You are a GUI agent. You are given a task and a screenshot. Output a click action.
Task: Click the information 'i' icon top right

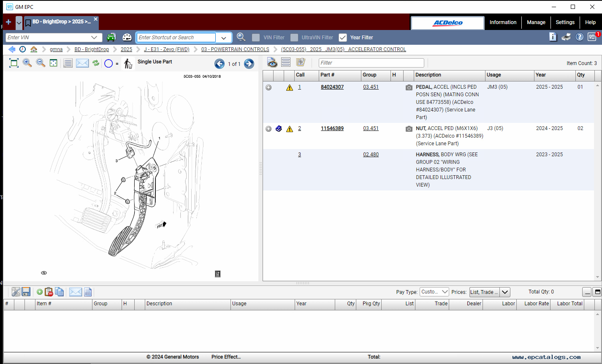[x=553, y=37]
